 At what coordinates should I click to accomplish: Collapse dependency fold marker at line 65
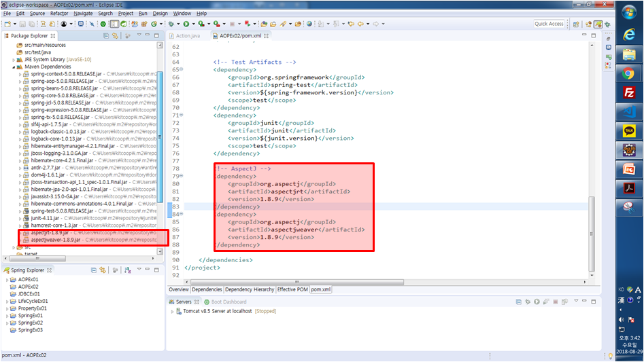coord(182,69)
